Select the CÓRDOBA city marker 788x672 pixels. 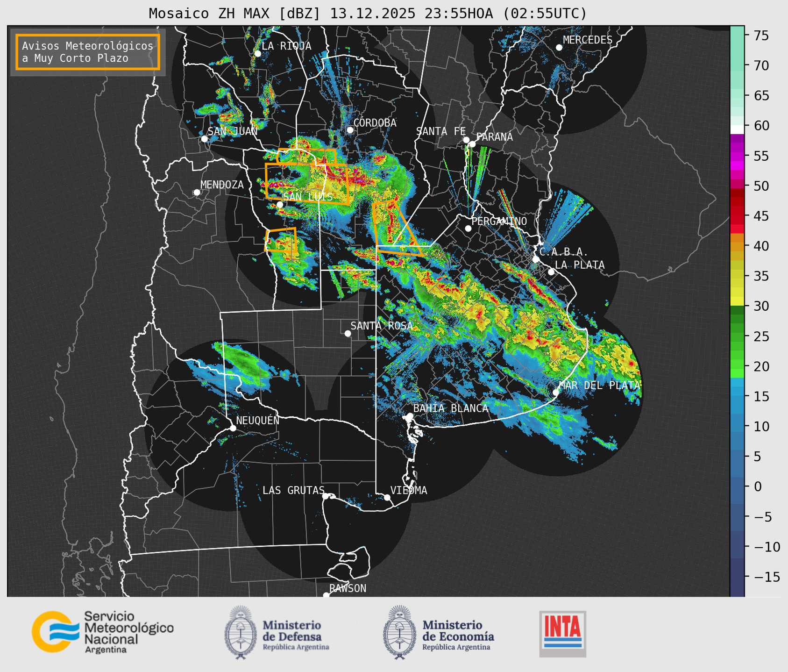tap(349, 130)
